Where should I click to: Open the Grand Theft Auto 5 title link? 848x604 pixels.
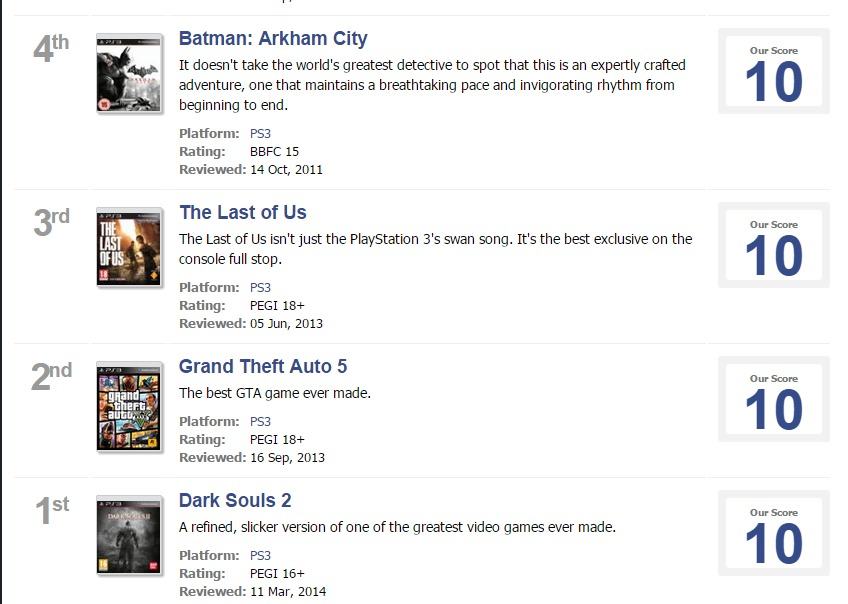click(263, 367)
